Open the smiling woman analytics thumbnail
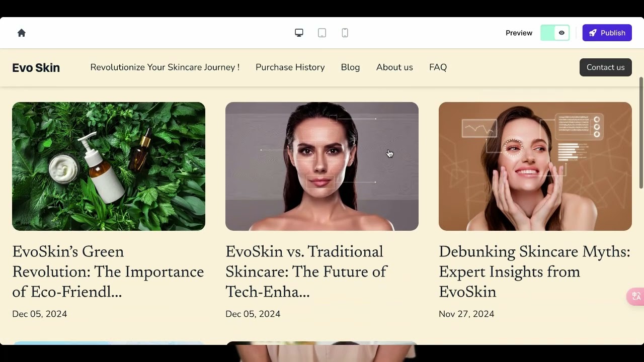Viewport: 644px width, 362px height. pyautogui.click(x=535, y=166)
